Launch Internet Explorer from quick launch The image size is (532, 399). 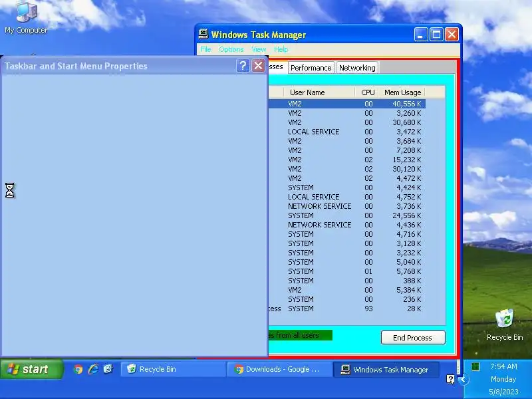click(x=93, y=369)
